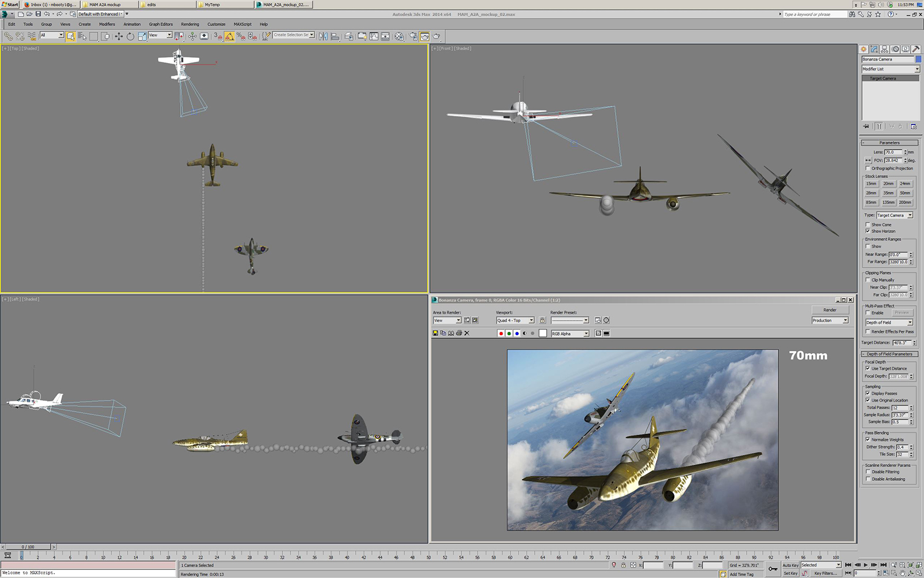Screen dimensions: 924x578
Task: Click the white color swatch in render window
Action: click(543, 334)
